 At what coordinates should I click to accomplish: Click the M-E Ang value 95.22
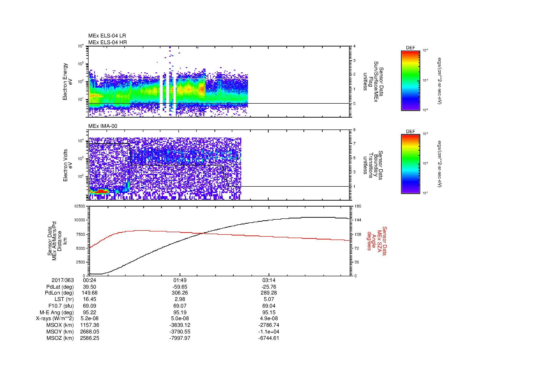click(90, 312)
